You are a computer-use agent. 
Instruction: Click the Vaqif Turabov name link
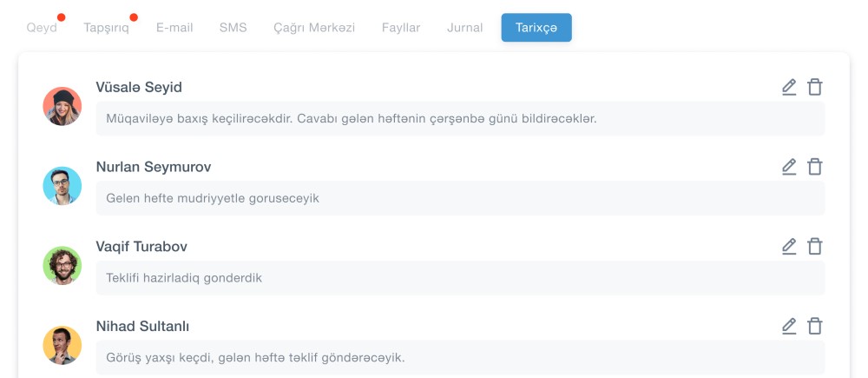tap(141, 247)
